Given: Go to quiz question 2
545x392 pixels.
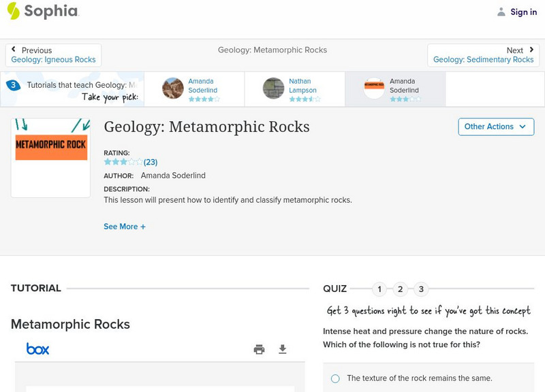Looking at the screenshot, I should pyautogui.click(x=401, y=289).
